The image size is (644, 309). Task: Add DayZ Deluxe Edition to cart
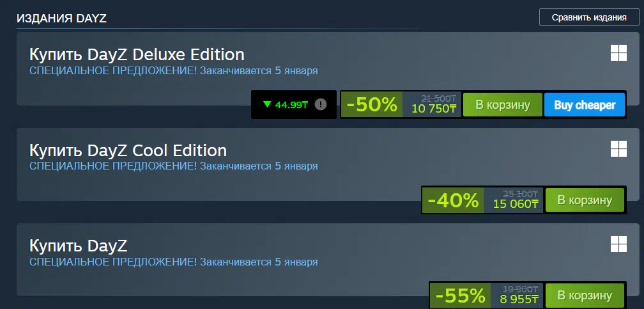[503, 104]
